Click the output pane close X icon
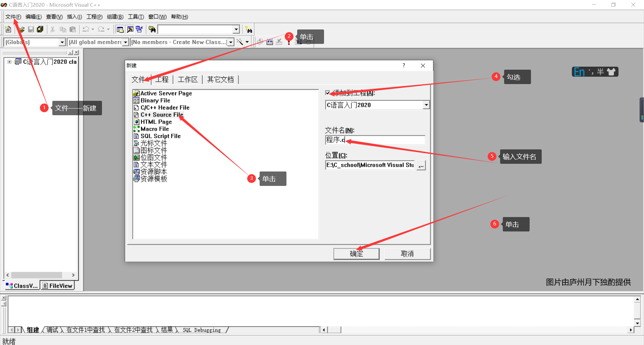 tap(4, 298)
